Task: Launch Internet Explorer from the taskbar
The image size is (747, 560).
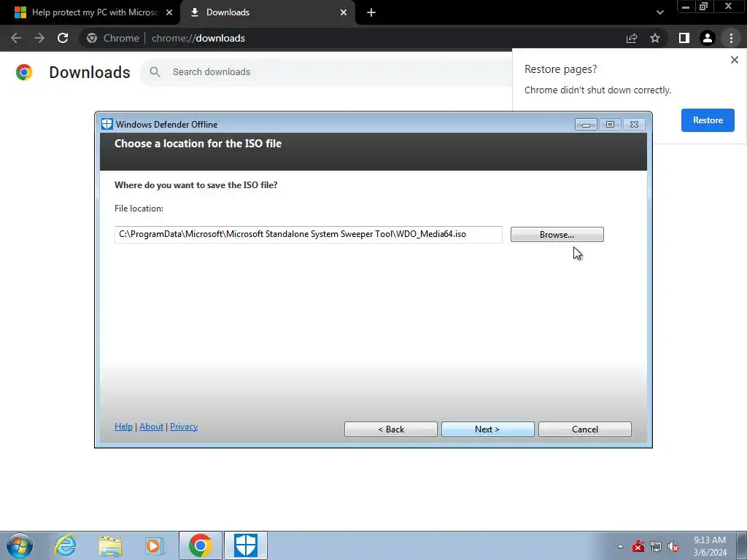Action: pyautogui.click(x=65, y=545)
